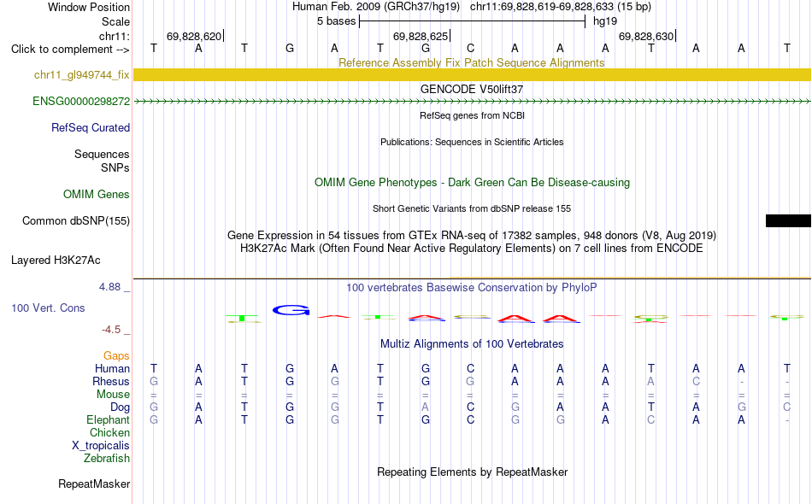Open the ENSG00000298272 gene label

coord(81,101)
